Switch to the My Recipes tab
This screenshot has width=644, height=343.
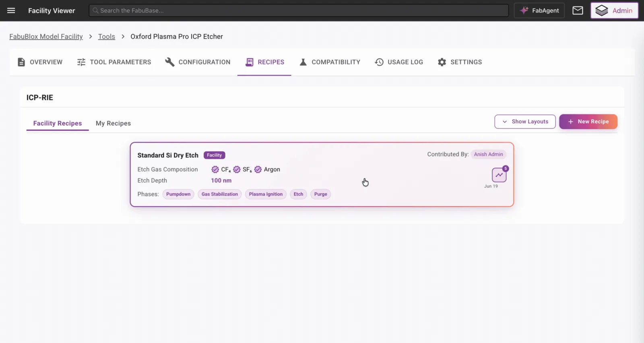[113, 123]
